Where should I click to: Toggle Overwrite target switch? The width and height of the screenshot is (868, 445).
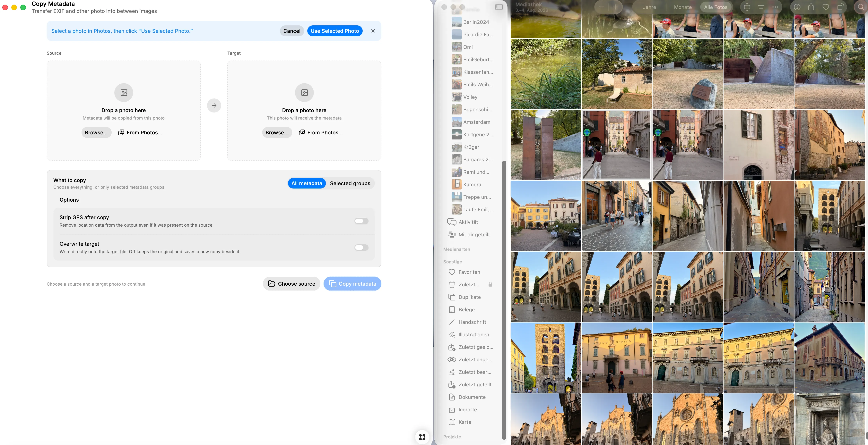(361, 248)
